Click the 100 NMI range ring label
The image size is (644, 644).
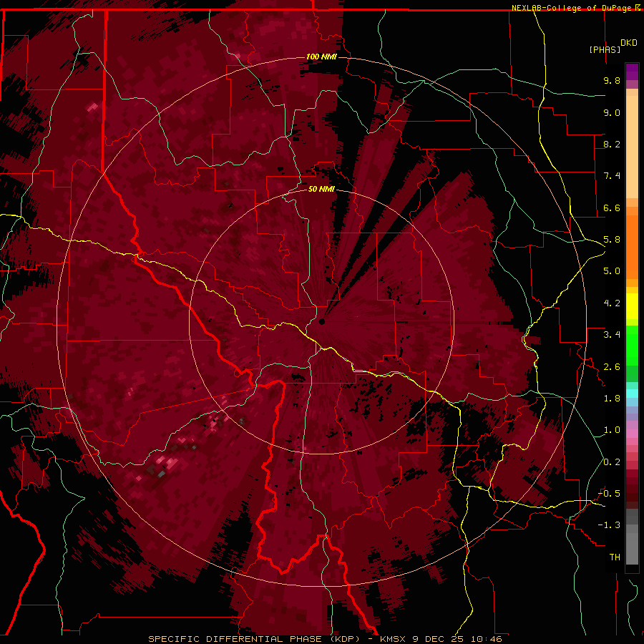click(321, 57)
